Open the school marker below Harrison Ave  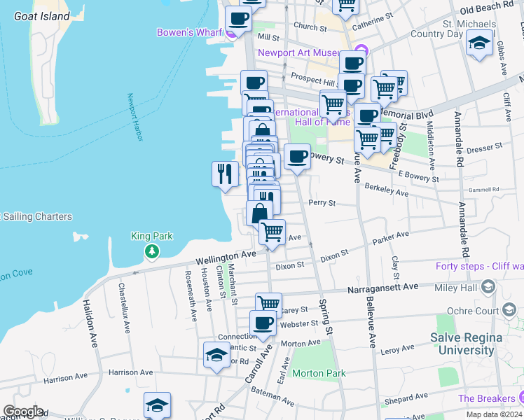click(x=157, y=405)
